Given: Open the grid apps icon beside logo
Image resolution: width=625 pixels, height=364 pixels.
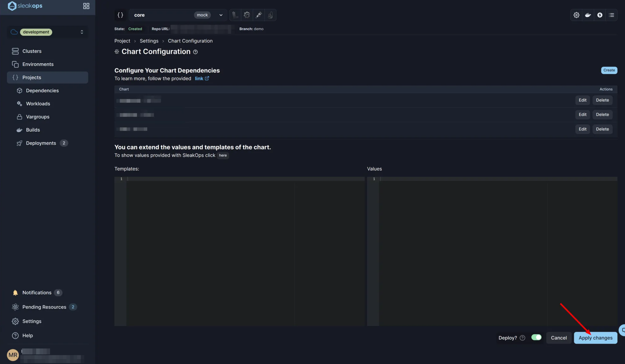Looking at the screenshot, I should (x=86, y=6).
